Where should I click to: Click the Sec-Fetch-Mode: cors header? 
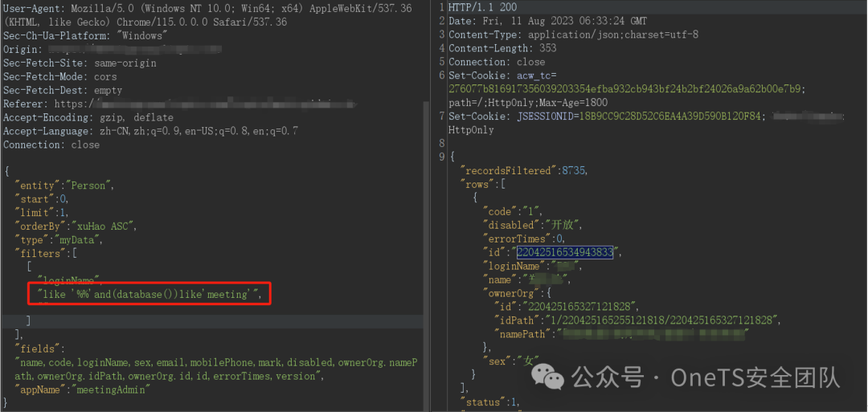coord(59,76)
